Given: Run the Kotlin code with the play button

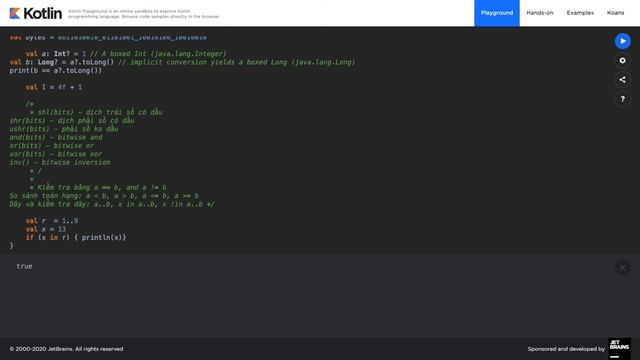Looking at the screenshot, I should (x=622, y=41).
